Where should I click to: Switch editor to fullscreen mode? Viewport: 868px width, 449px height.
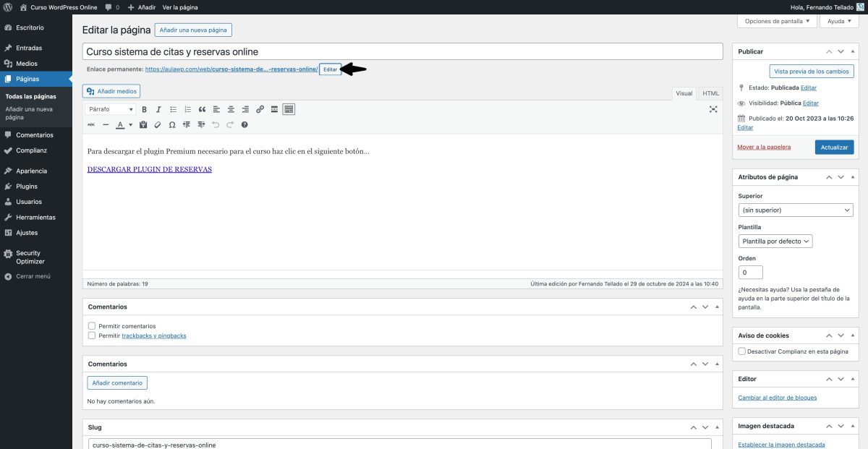pos(713,108)
